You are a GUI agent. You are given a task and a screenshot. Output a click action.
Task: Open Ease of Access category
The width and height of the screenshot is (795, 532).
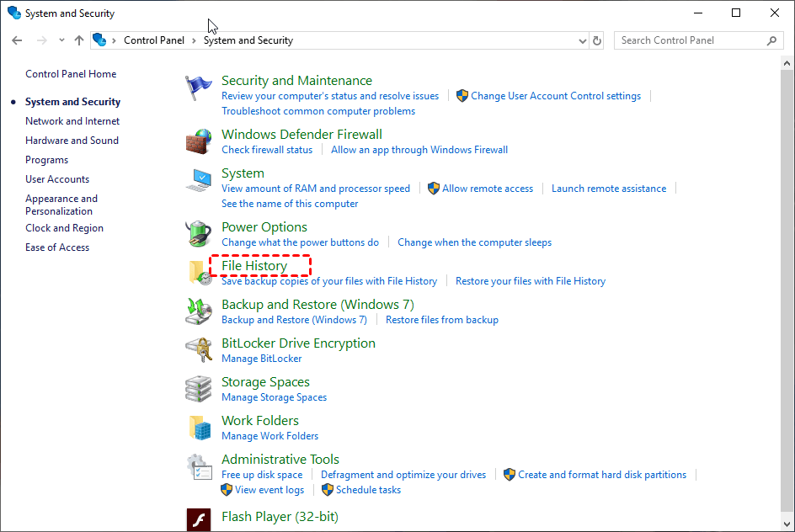(57, 247)
